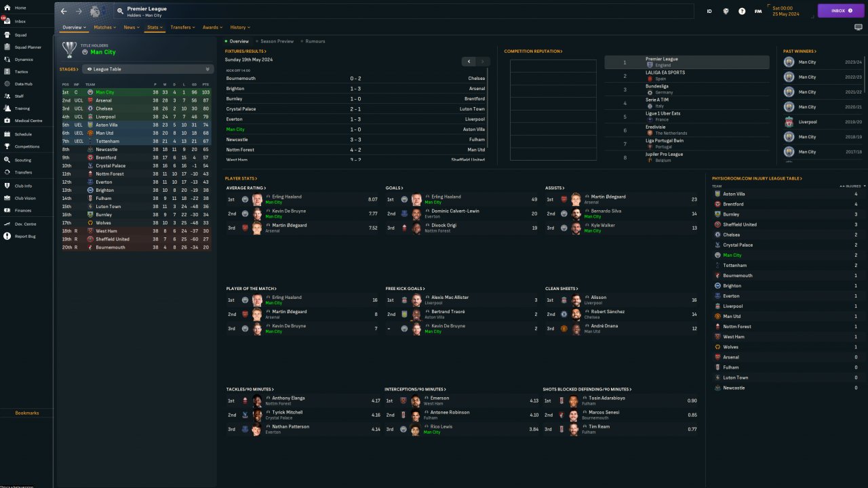
Task: Open the Club Vision icon
Action: click(x=7, y=198)
